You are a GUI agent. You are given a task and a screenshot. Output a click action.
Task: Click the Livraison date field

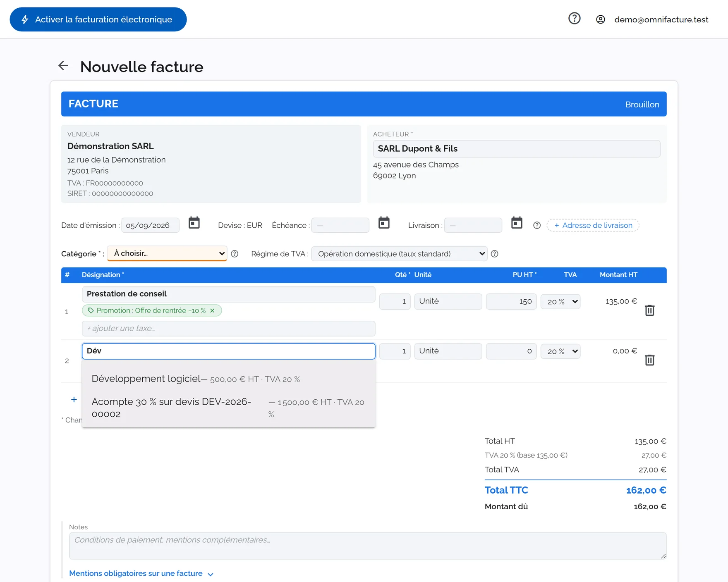473,225
